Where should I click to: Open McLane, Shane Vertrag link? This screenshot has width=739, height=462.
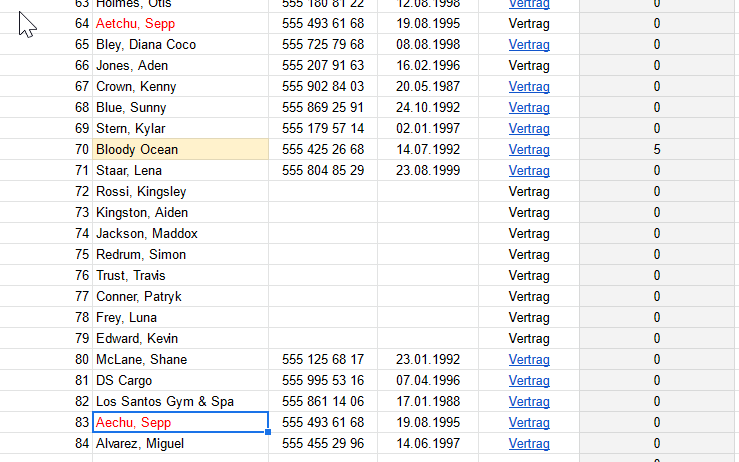click(x=529, y=360)
